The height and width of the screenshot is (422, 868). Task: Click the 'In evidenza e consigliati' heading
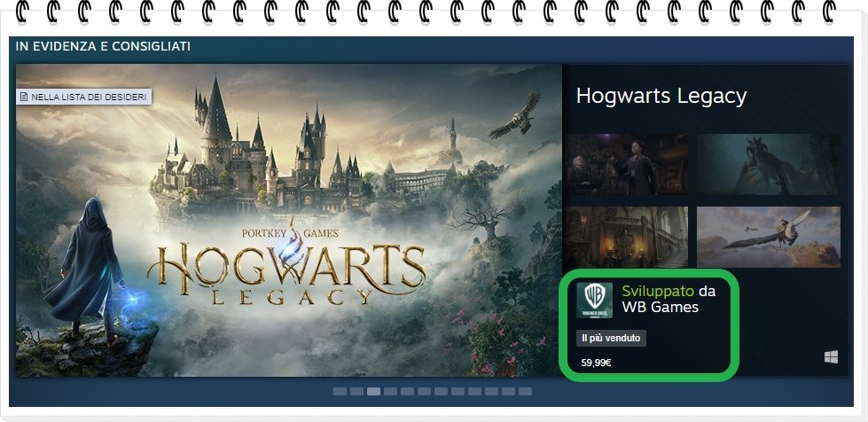click(x=103, y=46)
